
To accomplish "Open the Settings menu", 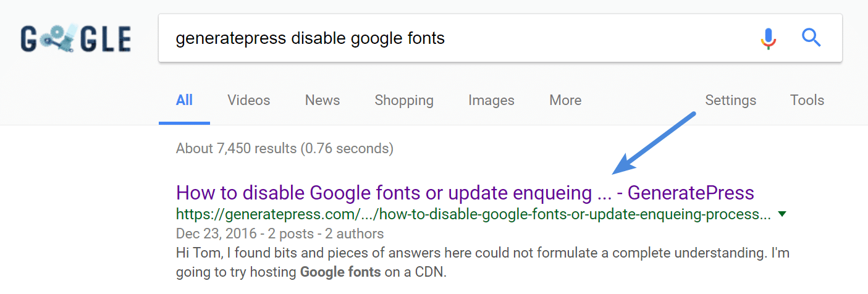I will pyautogui.click(x=731, y=100).
